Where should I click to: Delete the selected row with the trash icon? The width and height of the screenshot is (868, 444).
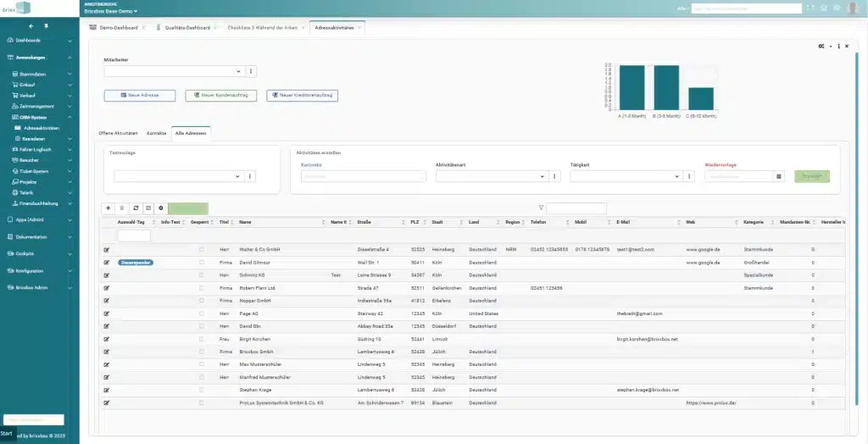click(x=122, y=208)
